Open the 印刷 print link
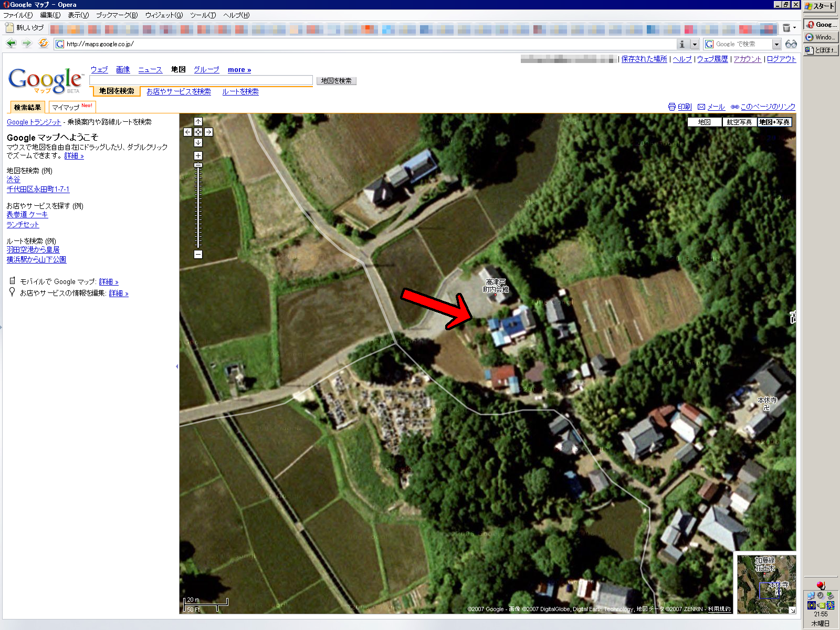 coord(680,107)
